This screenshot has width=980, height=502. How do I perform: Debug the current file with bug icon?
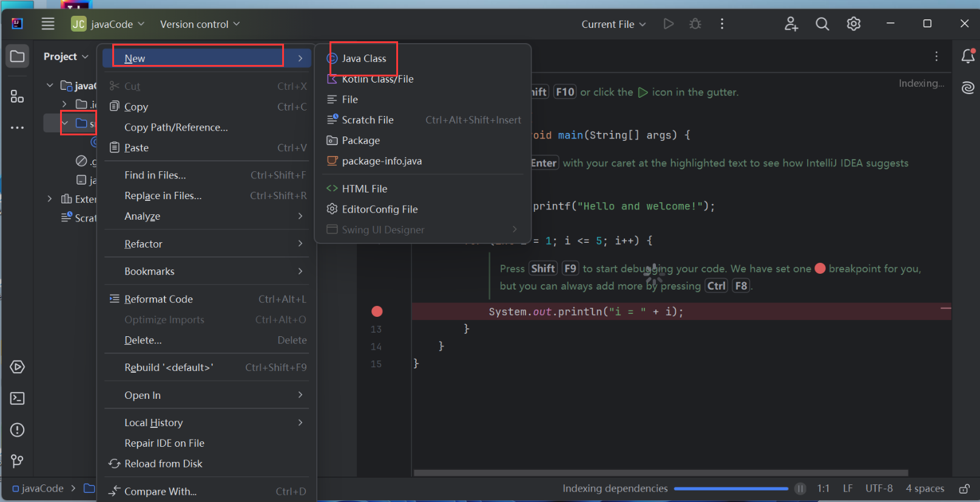tap(695, 24)
